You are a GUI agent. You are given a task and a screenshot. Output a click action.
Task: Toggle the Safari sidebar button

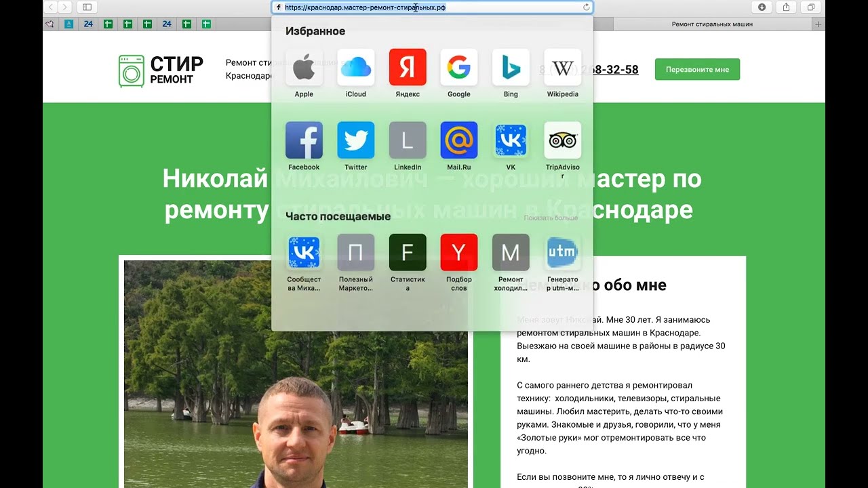click(x=87, y=7)
